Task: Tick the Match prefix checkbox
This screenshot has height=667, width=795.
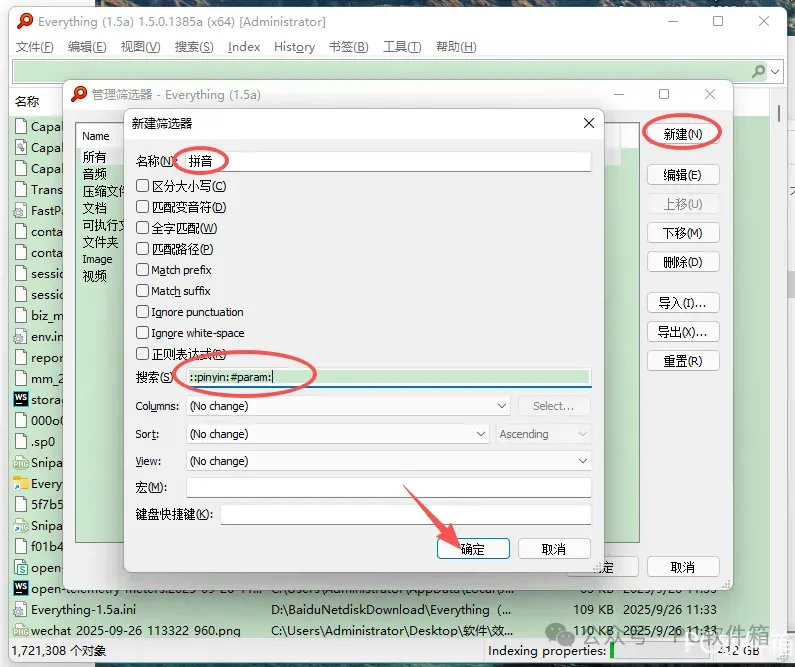Action: click(x=142, y=270)
